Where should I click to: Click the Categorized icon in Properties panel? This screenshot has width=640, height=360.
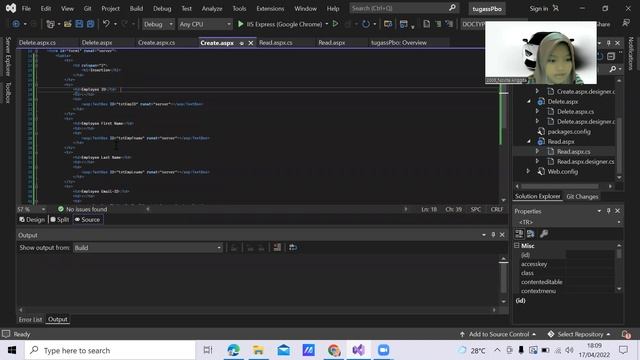519,233
